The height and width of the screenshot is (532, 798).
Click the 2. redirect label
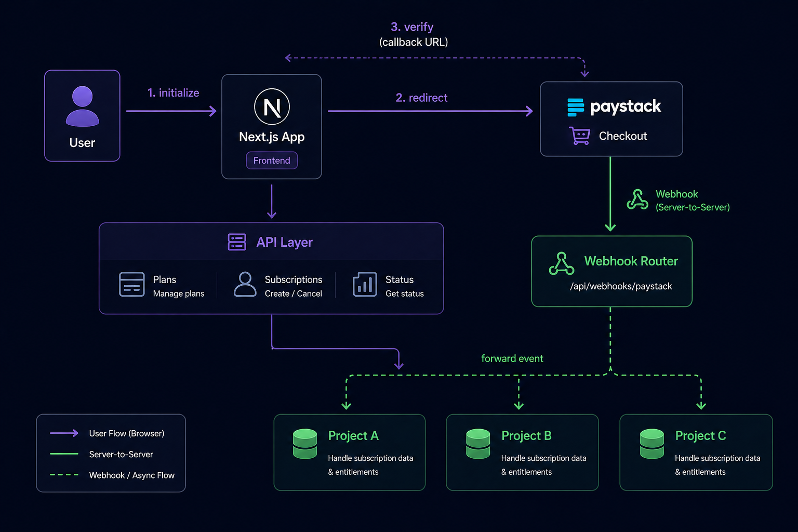coord(421,98)
